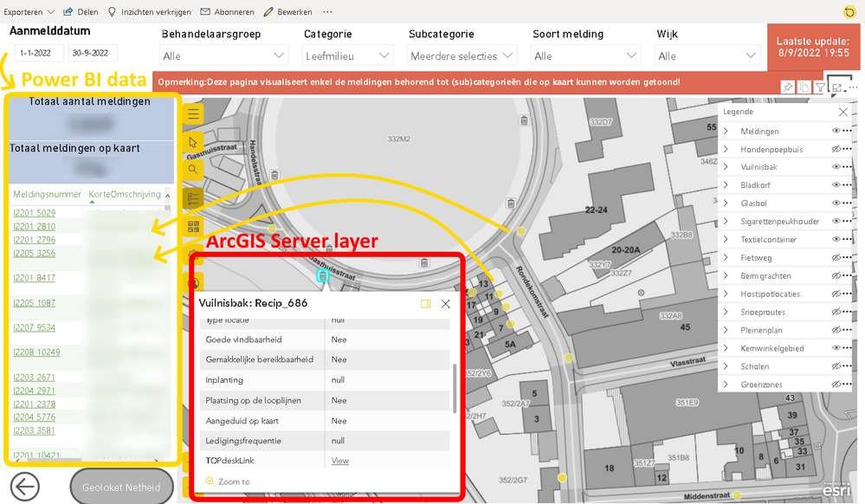The width and height of the screenshot is (865, 504).
Task: Open more options for Meldingen layer
Action: (x=848, y=131)
